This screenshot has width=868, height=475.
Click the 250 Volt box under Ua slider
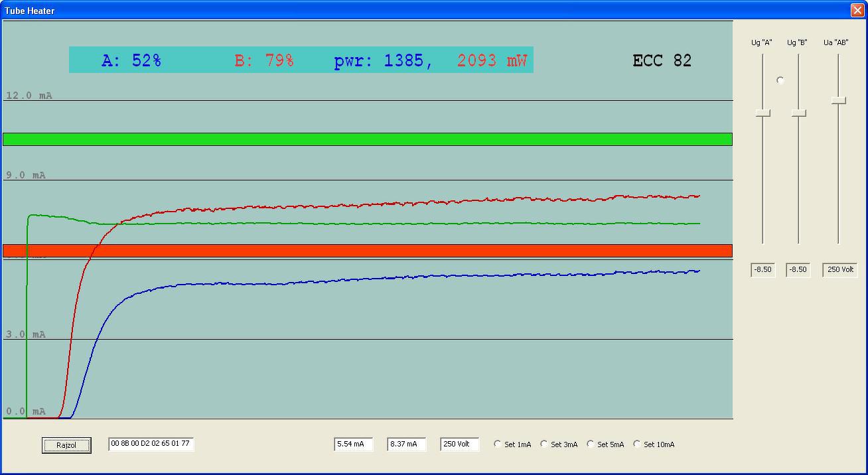840,270
